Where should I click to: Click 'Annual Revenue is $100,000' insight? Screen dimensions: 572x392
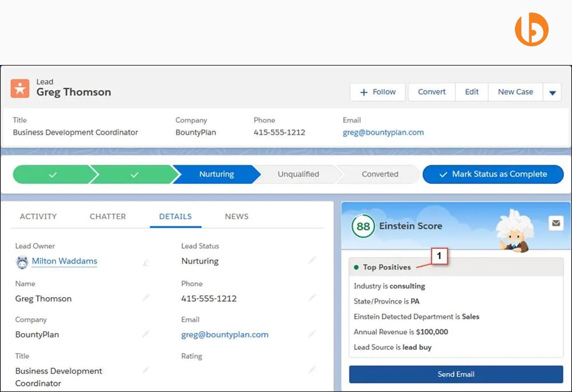(400, 332)
